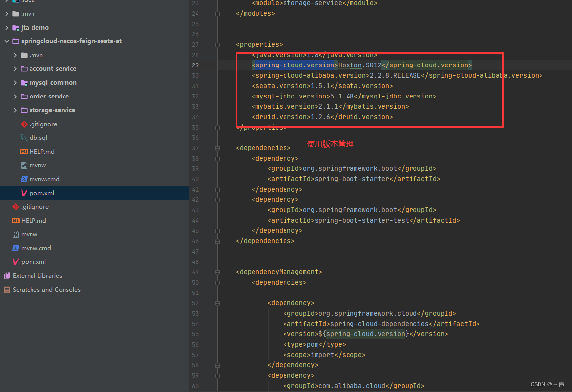Image resolution: width=572 pixels, height=392 pixels.
Task: Fold the dependency block at line 52
Action: click(x=217, y=303)
